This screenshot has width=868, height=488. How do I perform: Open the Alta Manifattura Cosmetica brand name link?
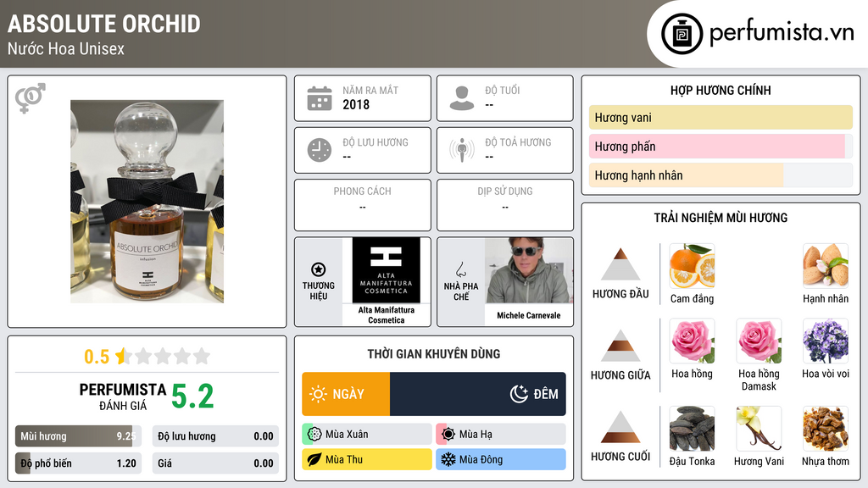[x=387, y=315]
